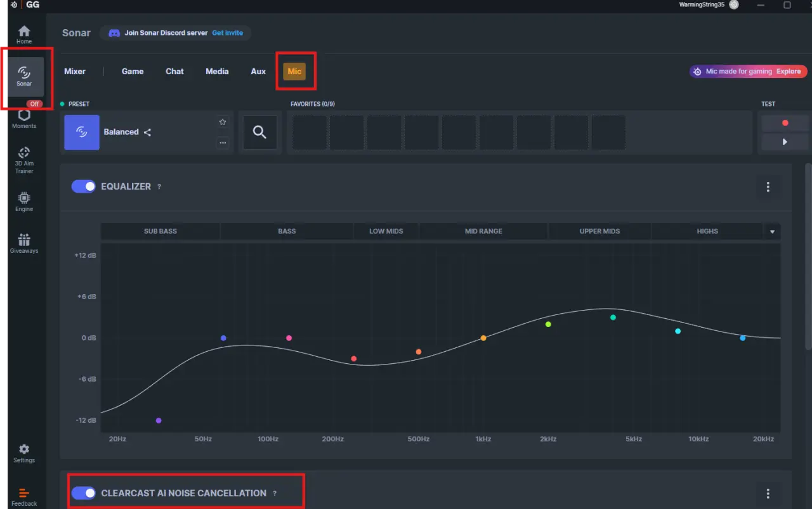Viewport: 812px width, 509px height.
Task: Start a mic test recording
Action: pyautogui.click(x=785, y=123)
